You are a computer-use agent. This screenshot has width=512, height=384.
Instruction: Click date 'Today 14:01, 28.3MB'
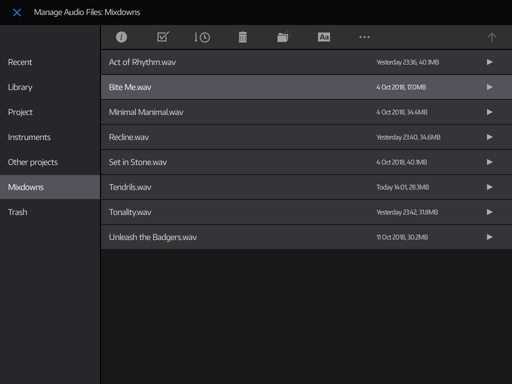click(403, 187)
